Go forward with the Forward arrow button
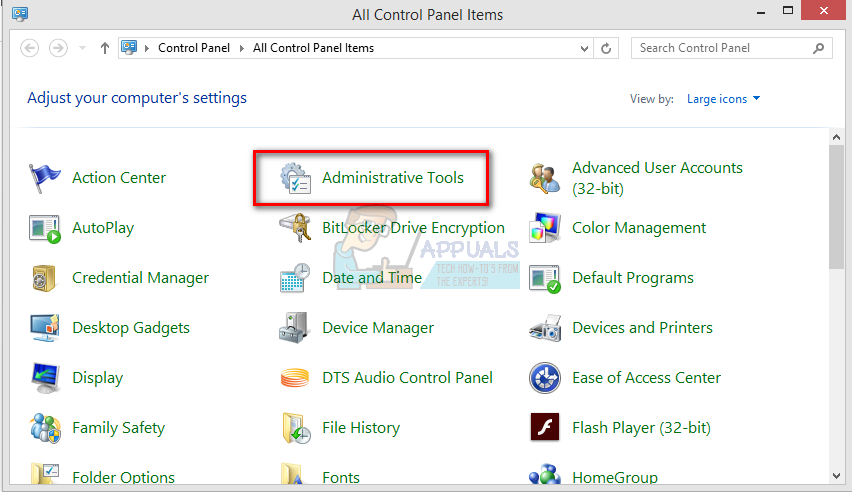Viewport: 852px width, 492px height. coord(58,48)
